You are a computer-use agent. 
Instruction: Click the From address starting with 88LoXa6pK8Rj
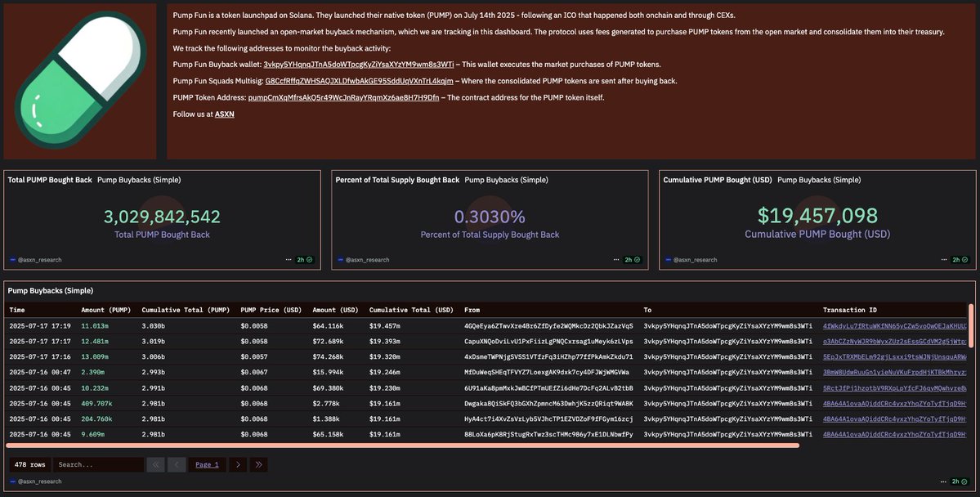point(548,434)
